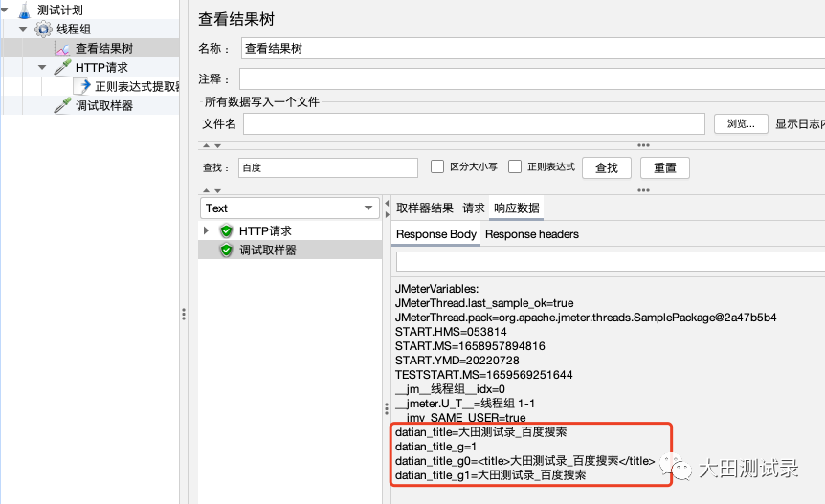Select 调试取样器 in the test plan tree
The height and width of the screenshot is (504, 825).
(104, 105)
